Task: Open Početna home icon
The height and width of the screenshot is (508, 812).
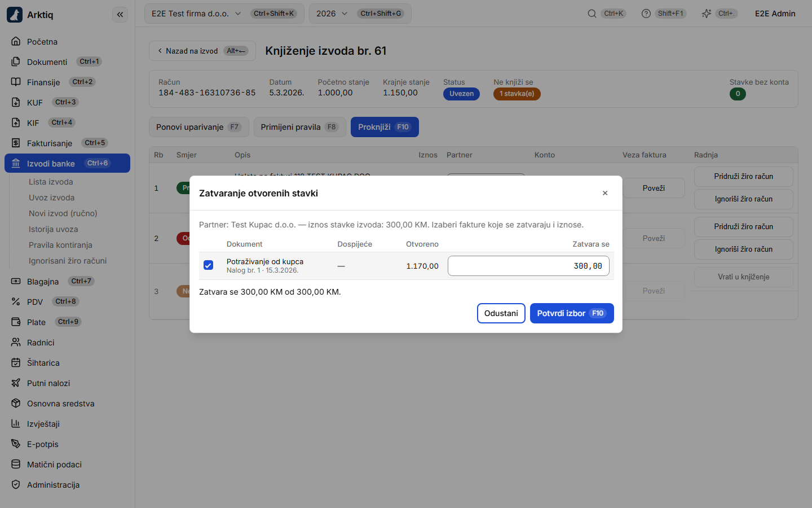Action: click(16, 41)
